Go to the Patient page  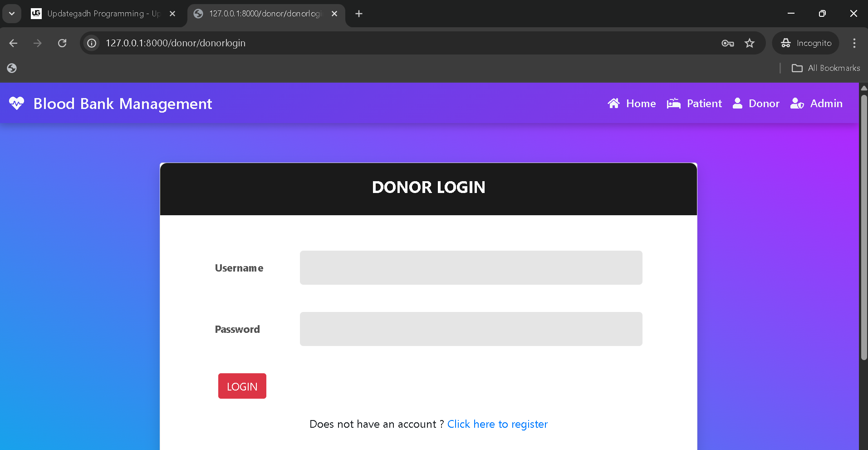[694, 104]
